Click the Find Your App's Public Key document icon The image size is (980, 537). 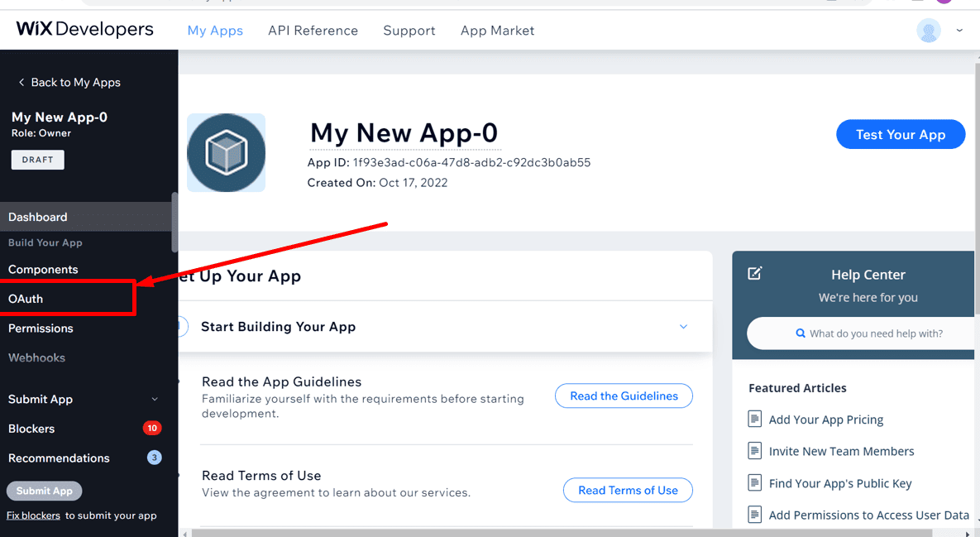755,482
